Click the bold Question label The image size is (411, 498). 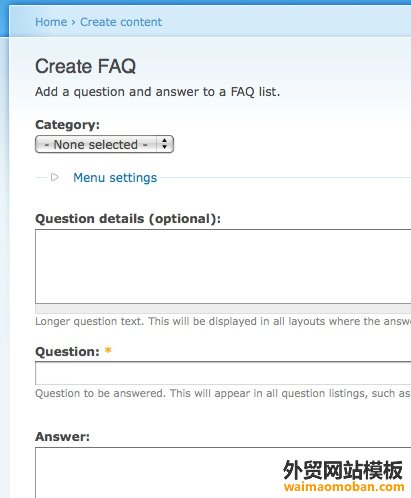[67, 352]
